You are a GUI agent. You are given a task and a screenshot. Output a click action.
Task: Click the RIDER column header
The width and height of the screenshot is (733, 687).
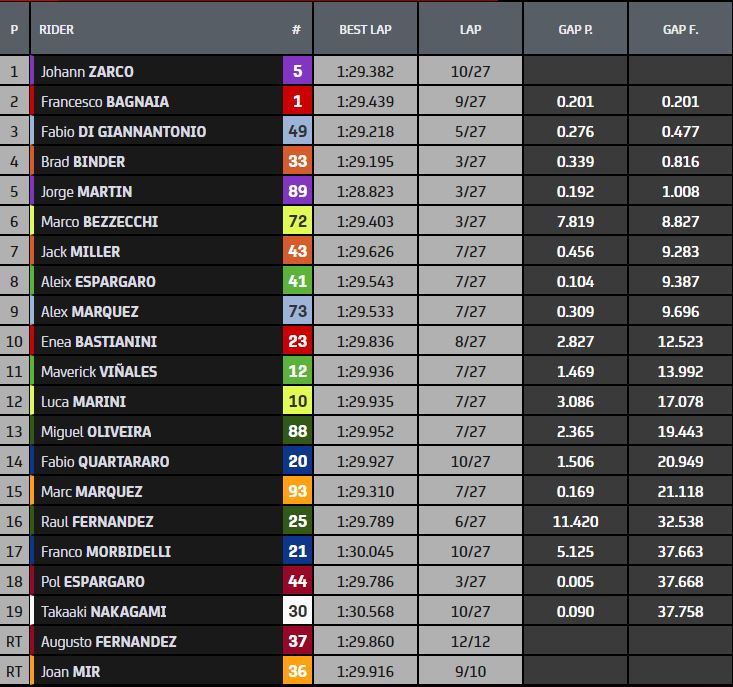[57, 29]
